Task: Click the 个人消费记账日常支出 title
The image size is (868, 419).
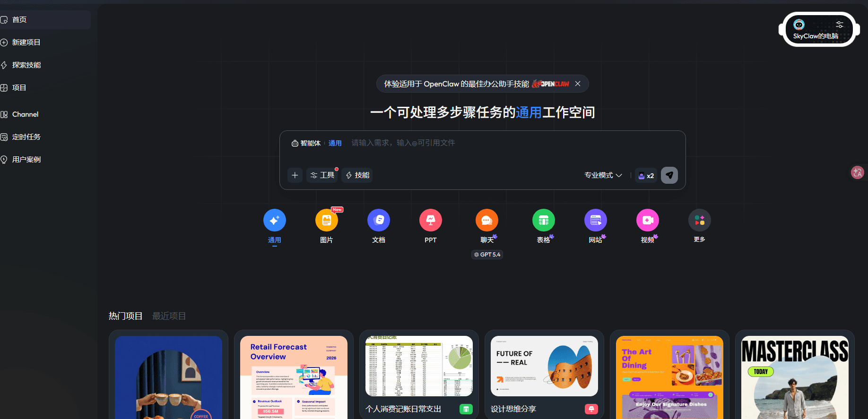Action: [x=403, y=409]
